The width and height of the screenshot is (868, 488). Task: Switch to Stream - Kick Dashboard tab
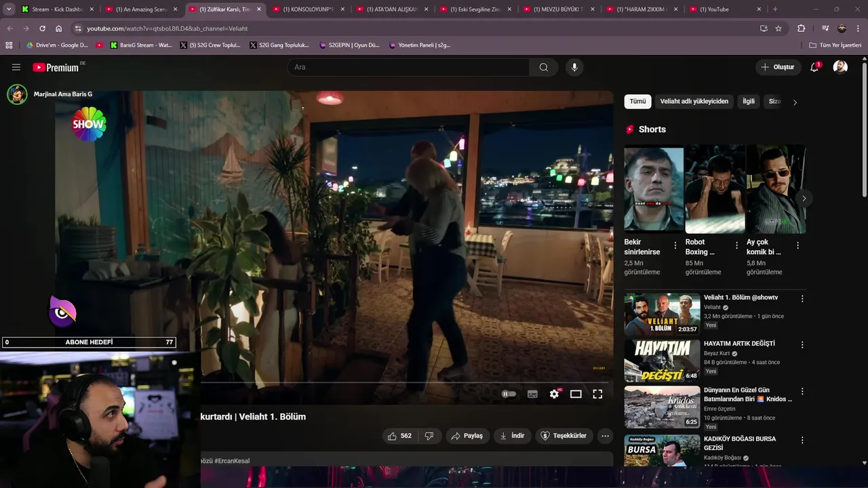[x=58, y=9]
